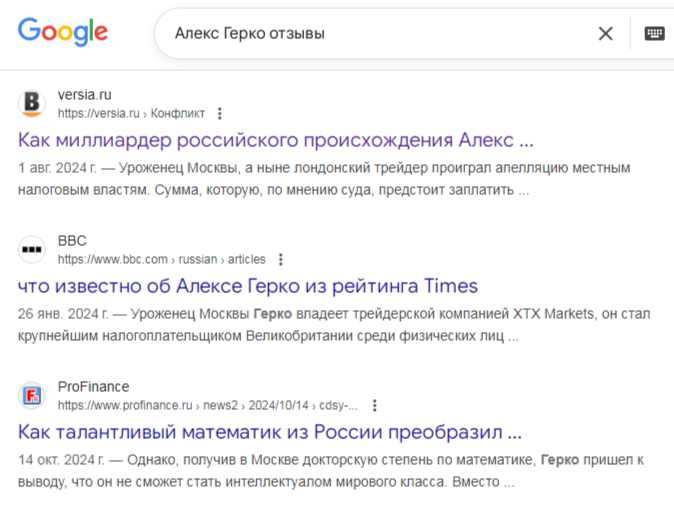This screenshot has height=513, width=674.
Task: Click the versia.ru site favicon
Action: pos(32,103)
